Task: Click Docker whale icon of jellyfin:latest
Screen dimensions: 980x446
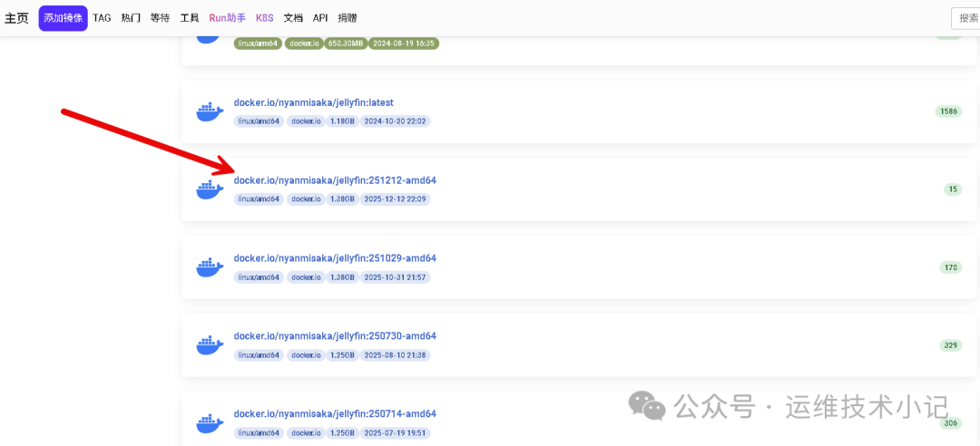Action: coord(210,112)
